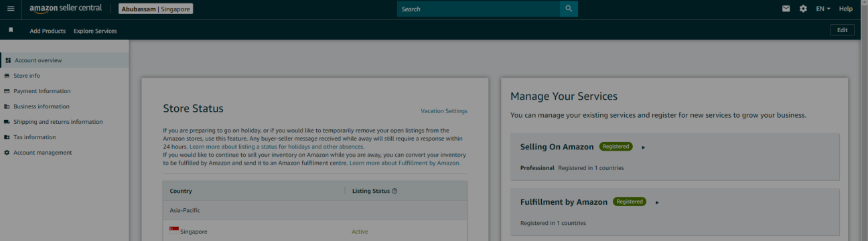
Task: Click the Singapore flag icon
Action: coord(174,230)
